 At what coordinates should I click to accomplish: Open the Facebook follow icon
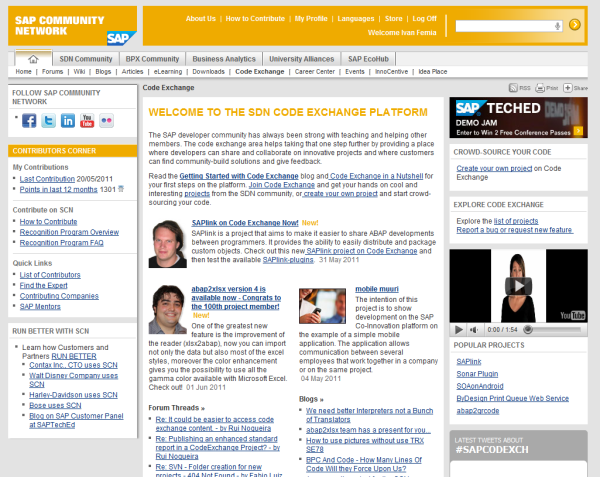click(29, 120)
